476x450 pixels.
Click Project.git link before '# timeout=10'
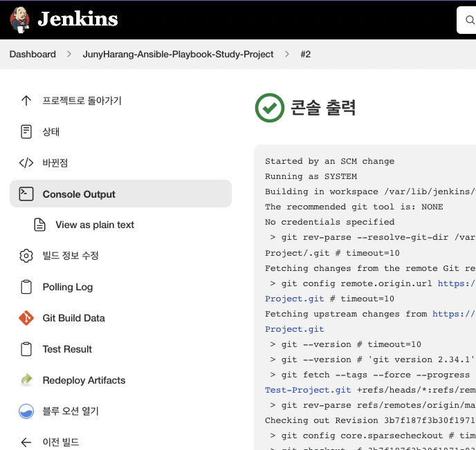[x=295, y=299]
